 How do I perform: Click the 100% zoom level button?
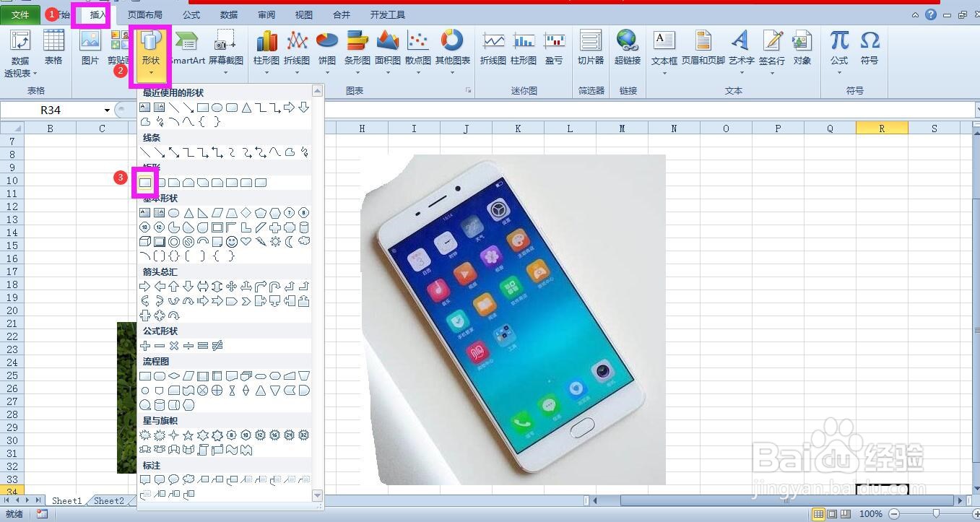tap(871, 514)
